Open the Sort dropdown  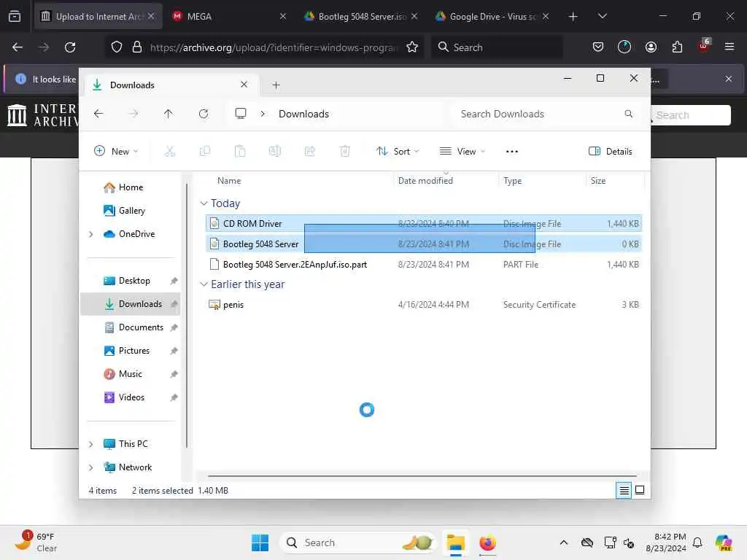coord(398,152)
